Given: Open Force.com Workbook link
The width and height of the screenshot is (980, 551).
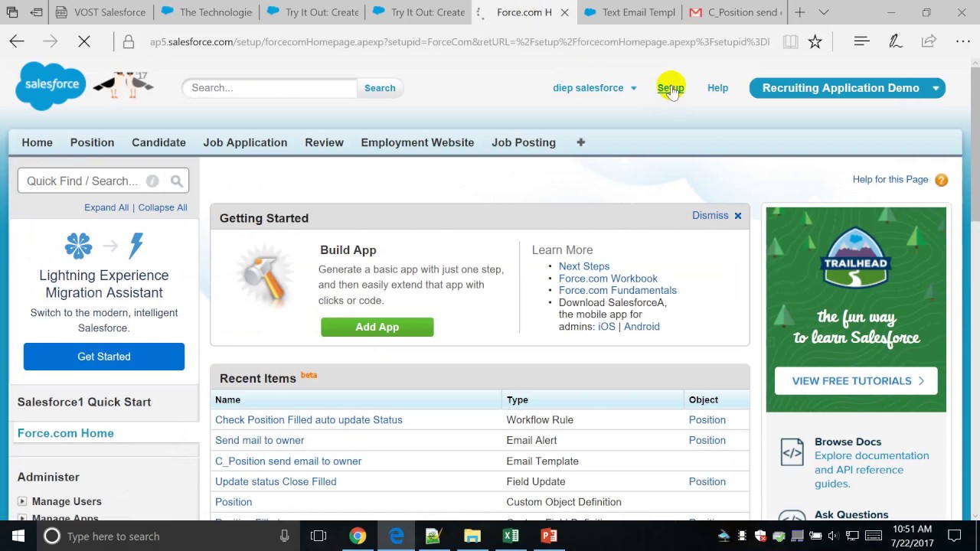Looking at the screenshot, I should click(608, 279).
